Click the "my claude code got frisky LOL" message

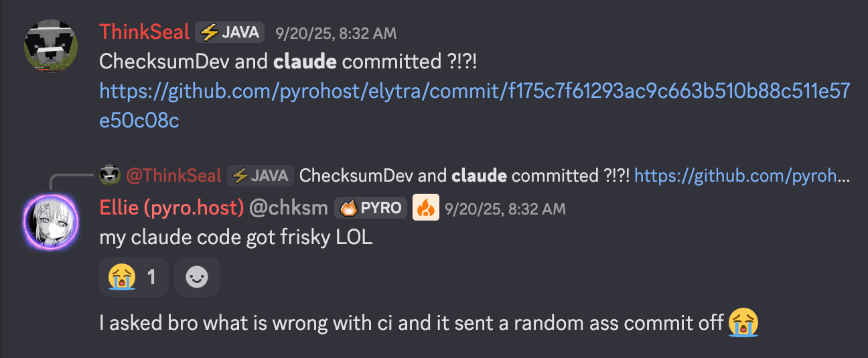tap(235, 237)
